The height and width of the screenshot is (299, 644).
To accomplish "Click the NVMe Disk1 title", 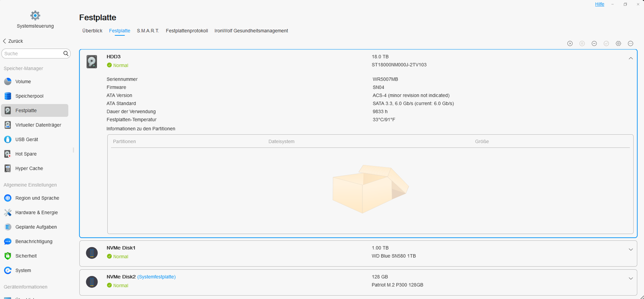I will point(121,248).
